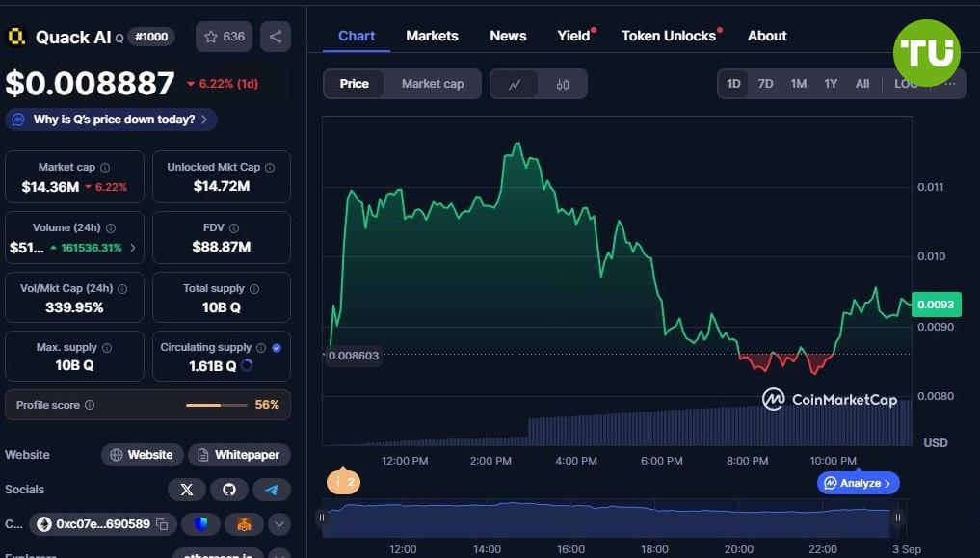View the About tab
This screenshot has height=558, width=980.
pos(767,37)
